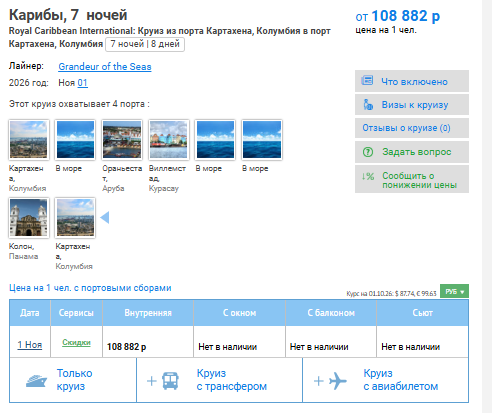Click Нет в наличии under С окном
The width and height of the screenshot is (492, 413).
(228, 347)
